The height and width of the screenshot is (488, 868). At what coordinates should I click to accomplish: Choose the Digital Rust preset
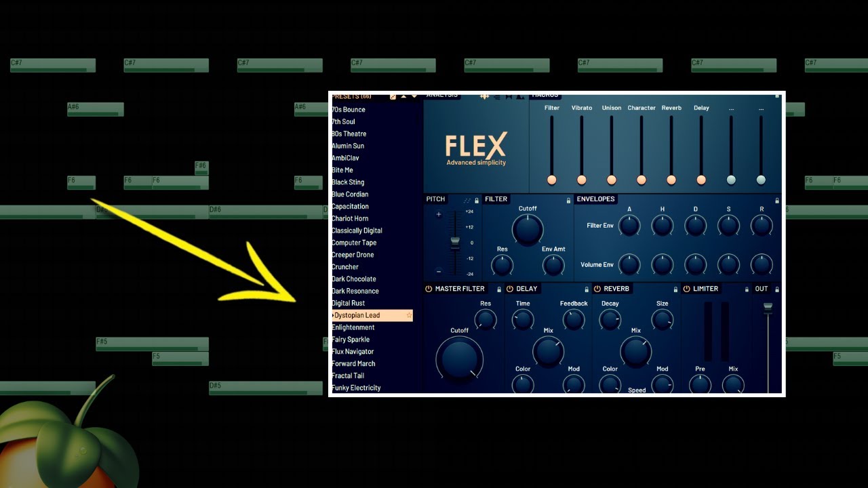point(349,304)
